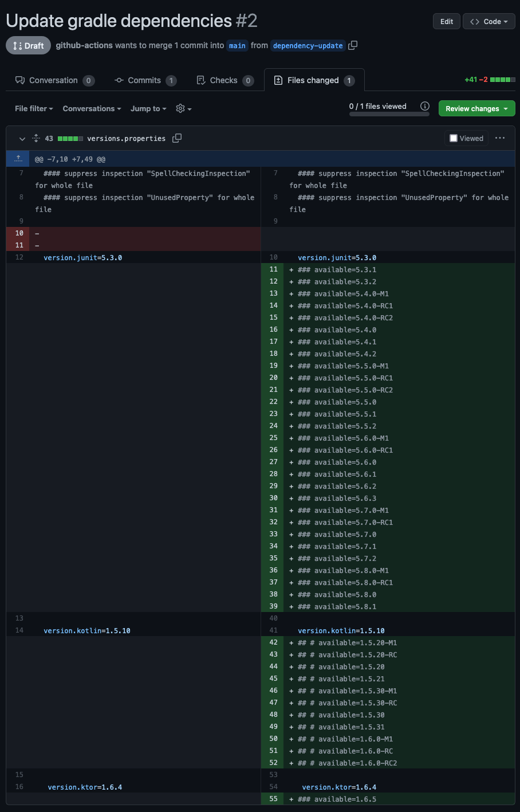Copy the dependency-update branch name
The height and width of the screenshot is (812, 520).
(353, 45)
